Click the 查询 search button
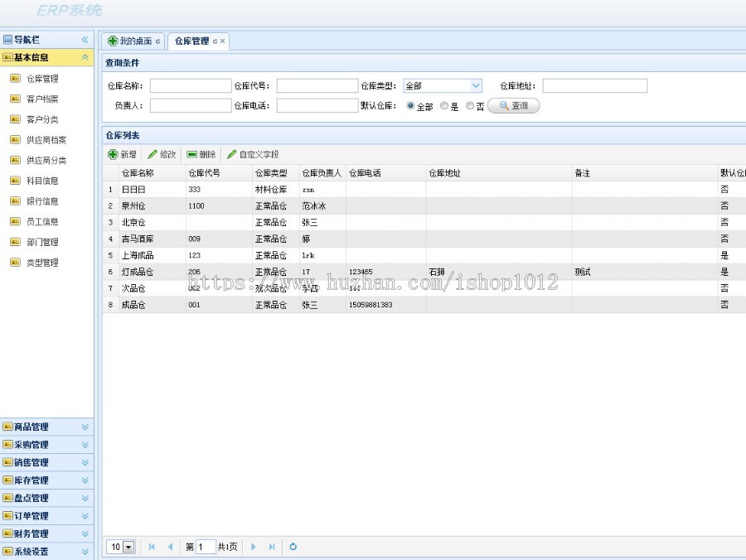 [513, 105]
